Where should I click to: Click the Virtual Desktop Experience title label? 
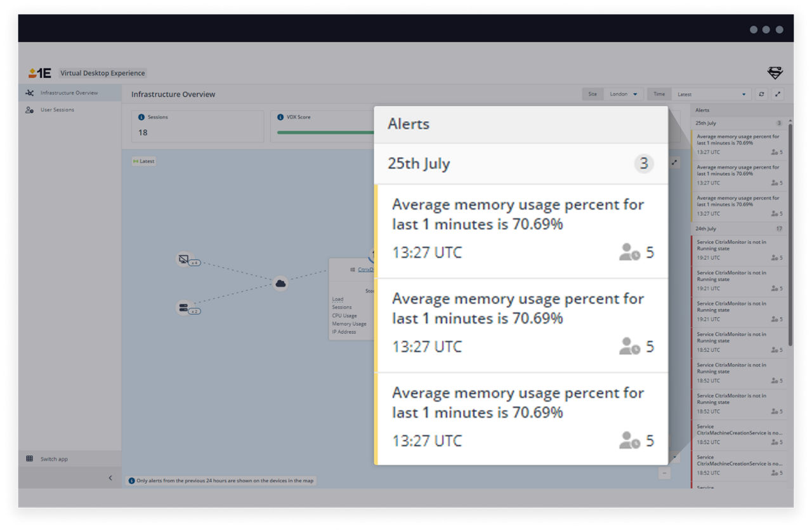point(103,73)
